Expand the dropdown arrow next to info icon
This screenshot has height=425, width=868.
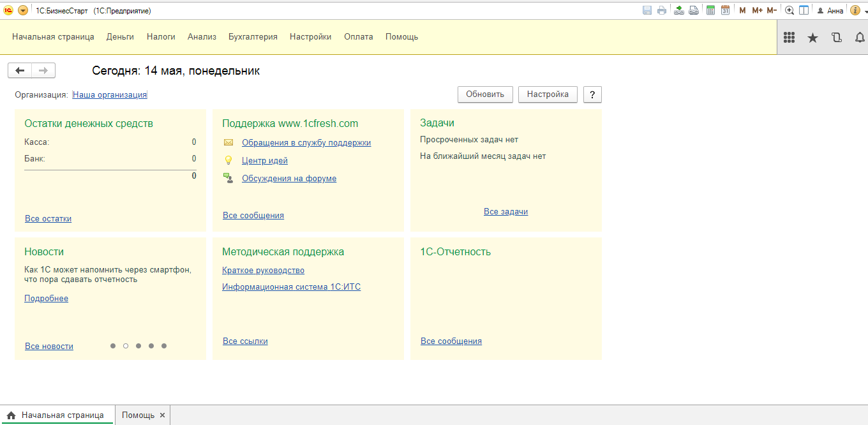(x=864, y=11)
